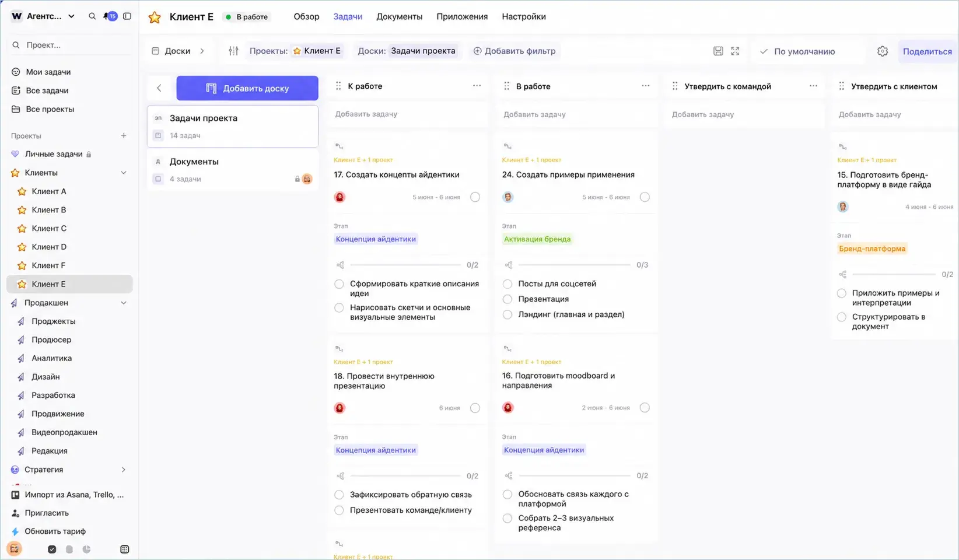Click assignee avatar on task 24 card
The height and width of the screenshot is (560, 959).
point(508,197)
